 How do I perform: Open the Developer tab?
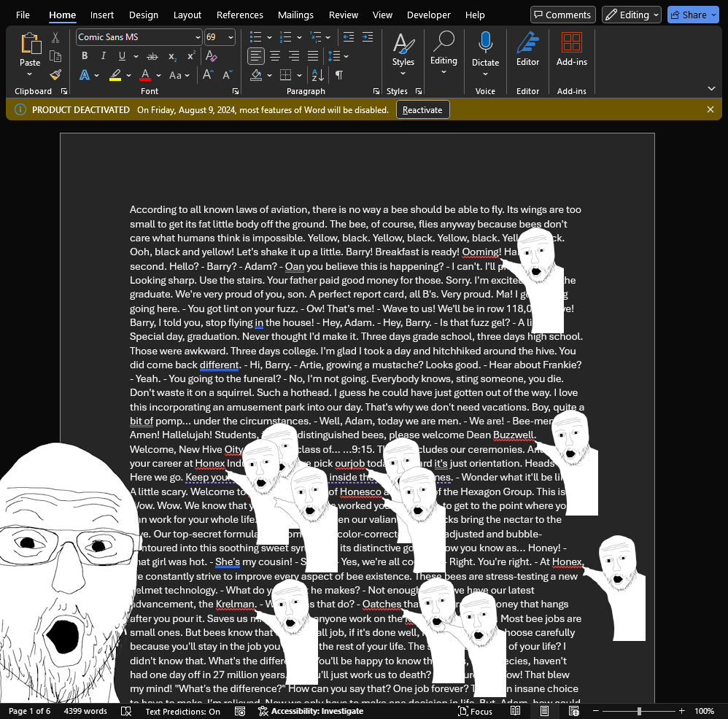[x=428, y=15]
